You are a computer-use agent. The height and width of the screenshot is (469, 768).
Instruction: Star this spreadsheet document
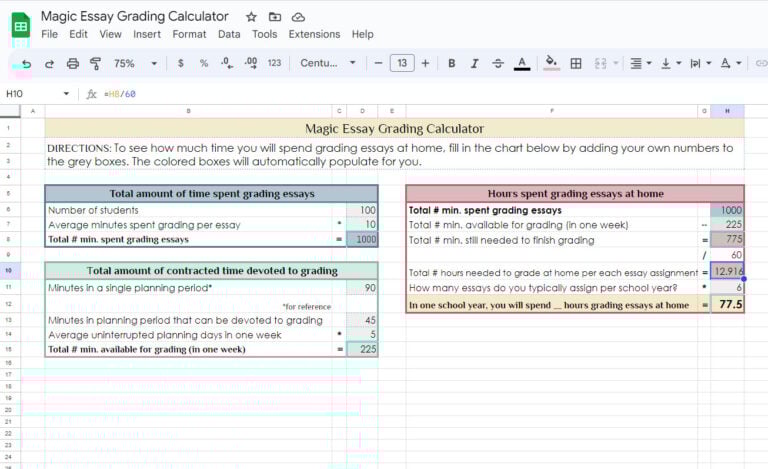pyautogui.click(x=251, y=17)
